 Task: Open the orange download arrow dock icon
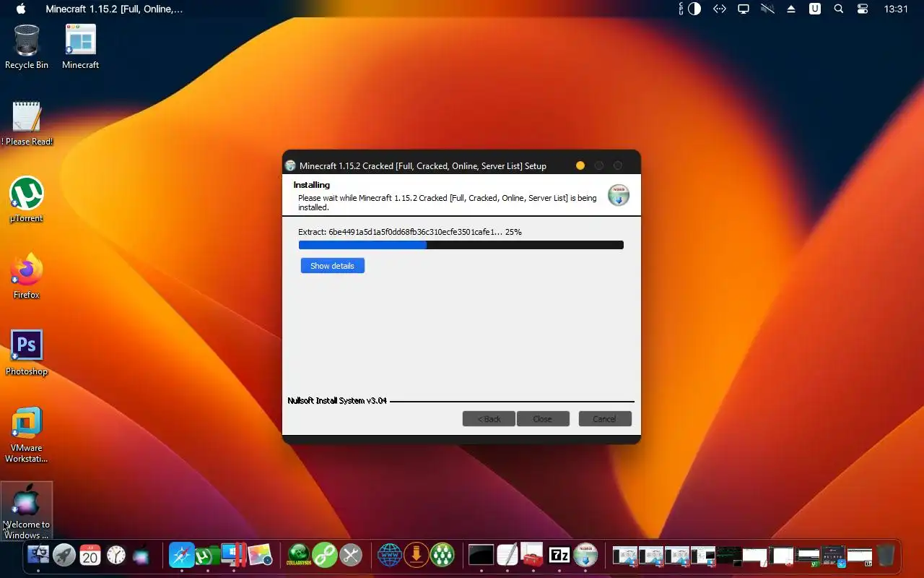(416, 555)
